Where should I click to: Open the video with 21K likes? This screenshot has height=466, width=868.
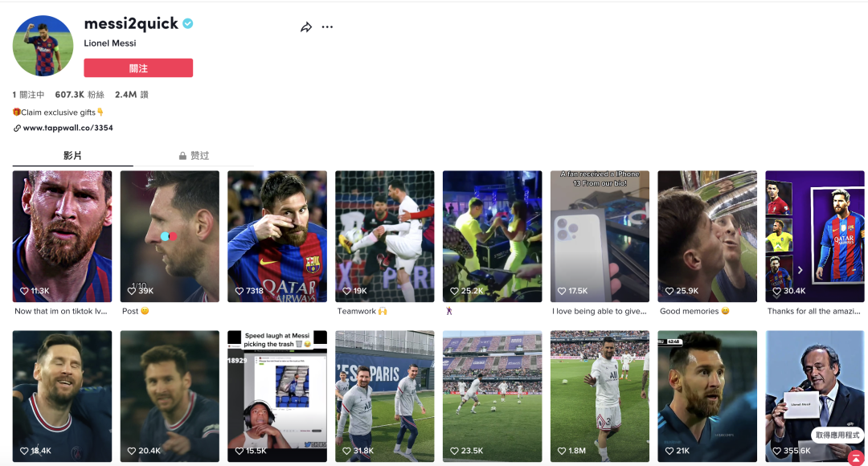coord(707,396)
